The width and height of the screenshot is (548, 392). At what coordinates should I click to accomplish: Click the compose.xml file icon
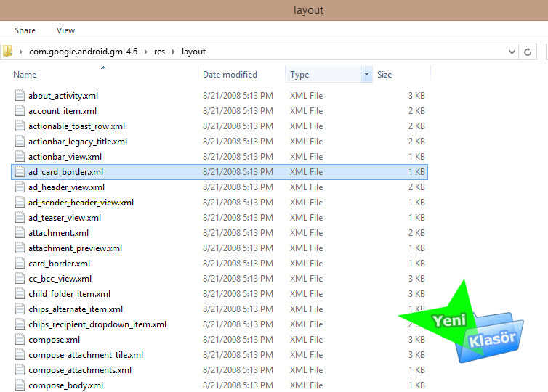(x=20, y=340)
